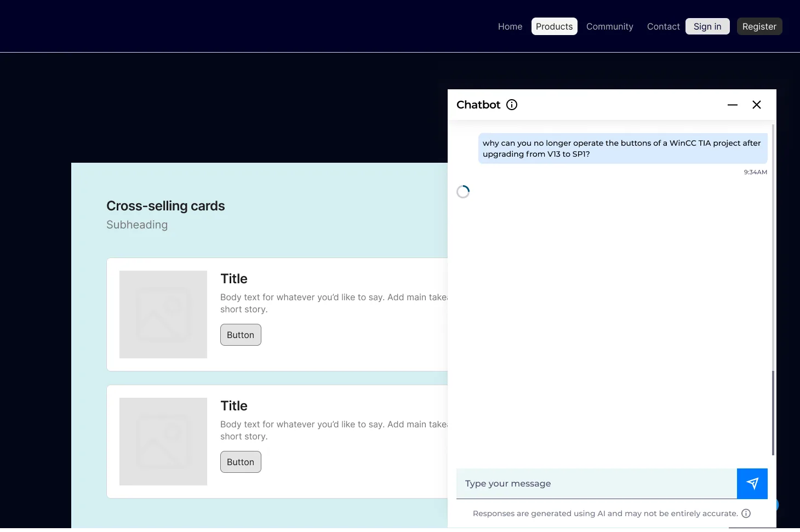Image resolution: width=800 pixels, height=532 pixels.
Task: Open the Contact navigation link
Action: click(664, 26)
